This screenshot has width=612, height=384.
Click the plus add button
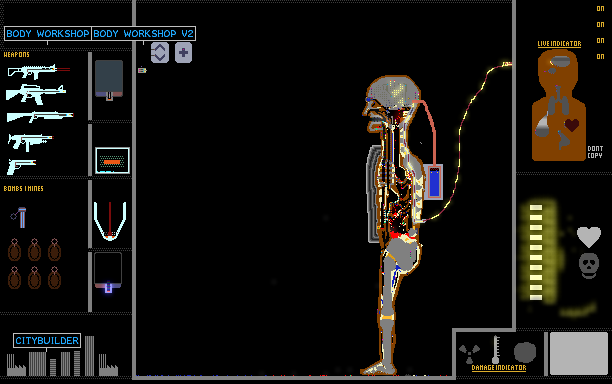[183, 53]
